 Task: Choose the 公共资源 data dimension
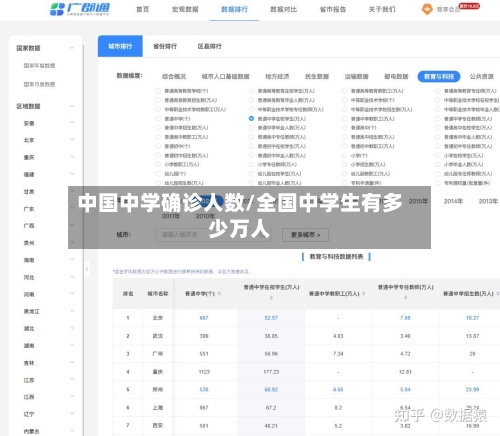481,76
